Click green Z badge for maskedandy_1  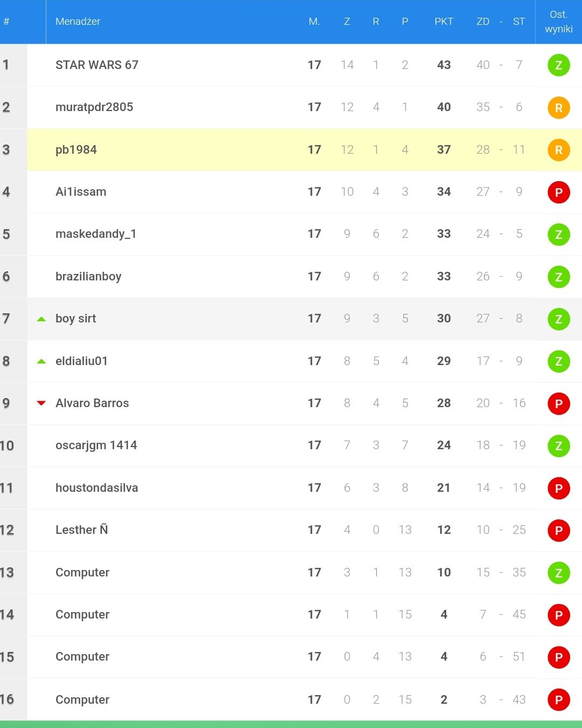(x=559, y=234)
